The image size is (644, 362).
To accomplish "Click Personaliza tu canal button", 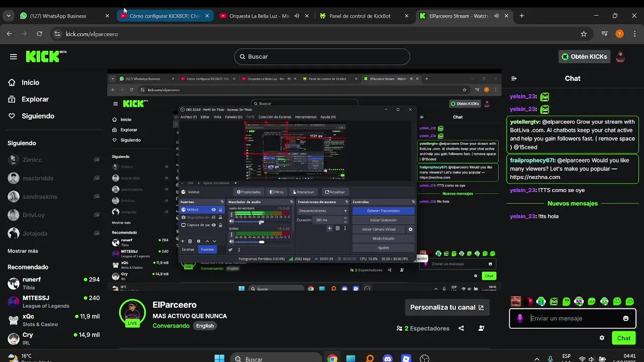I will 447,307.
